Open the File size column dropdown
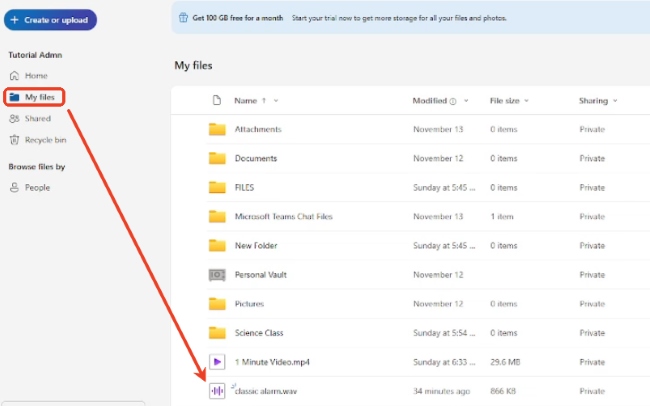650x406 pixels. point(526,101)
